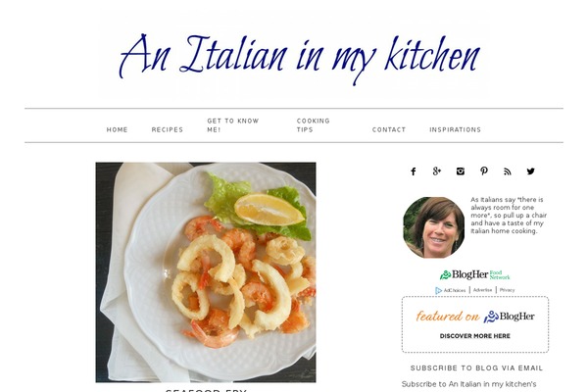Screen dimensions: 588x392
Task: Open the Cooking Tips menu item
Action: [x=314, y=125]
